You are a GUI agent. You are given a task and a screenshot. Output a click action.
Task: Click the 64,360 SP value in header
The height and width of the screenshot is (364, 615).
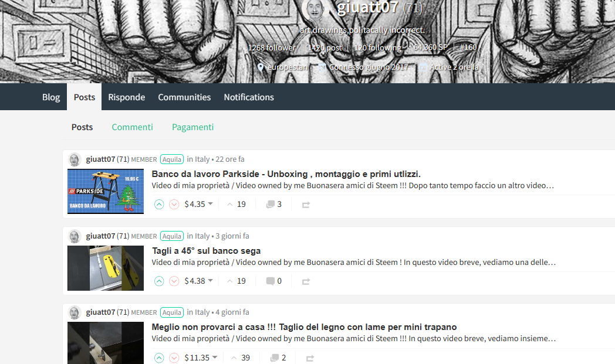(430, 47)
